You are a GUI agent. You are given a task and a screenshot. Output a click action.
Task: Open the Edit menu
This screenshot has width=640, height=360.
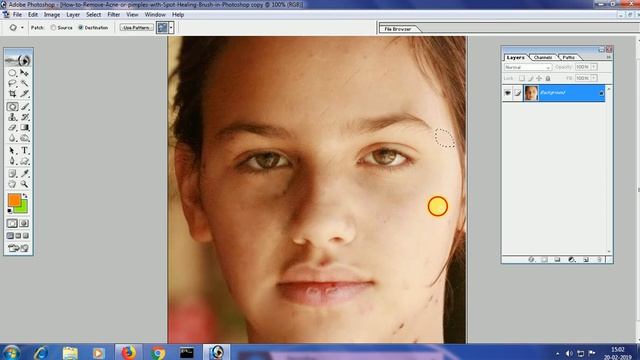[33, 15]
